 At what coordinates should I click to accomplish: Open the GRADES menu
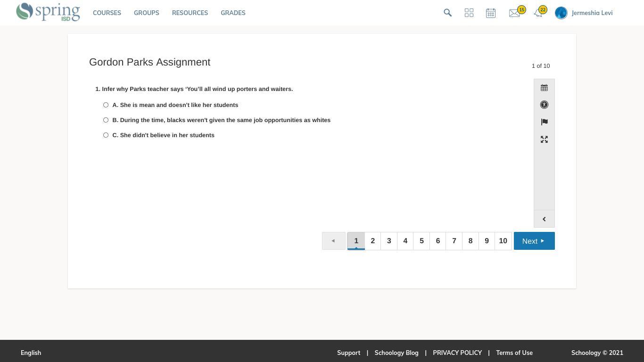[233, 13]
